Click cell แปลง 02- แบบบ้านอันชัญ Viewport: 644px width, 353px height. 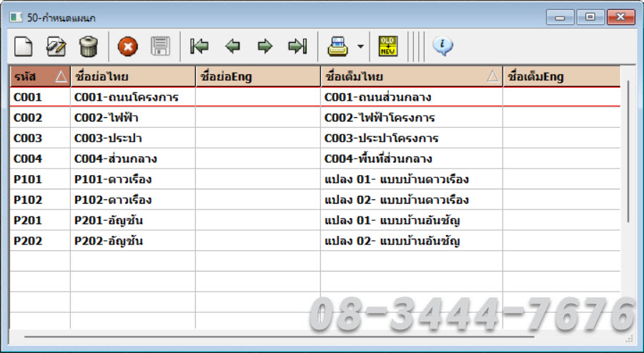(x=412, y=241)
